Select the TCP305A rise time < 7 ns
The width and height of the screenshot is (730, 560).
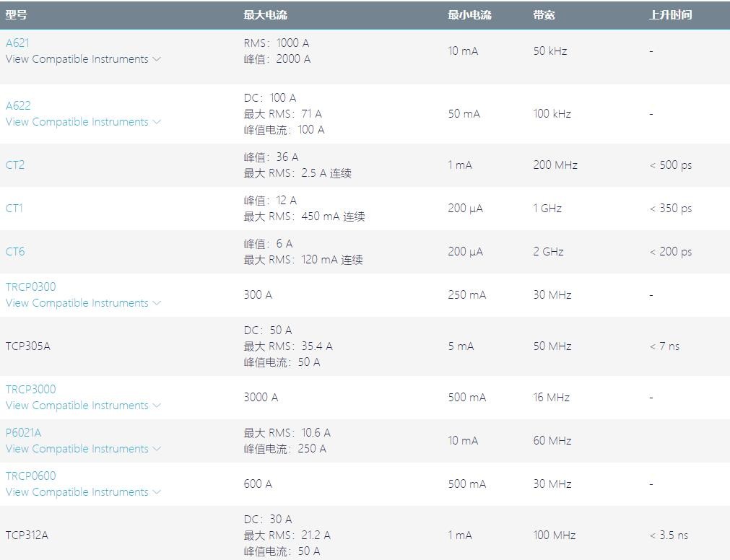pos(664,346)
